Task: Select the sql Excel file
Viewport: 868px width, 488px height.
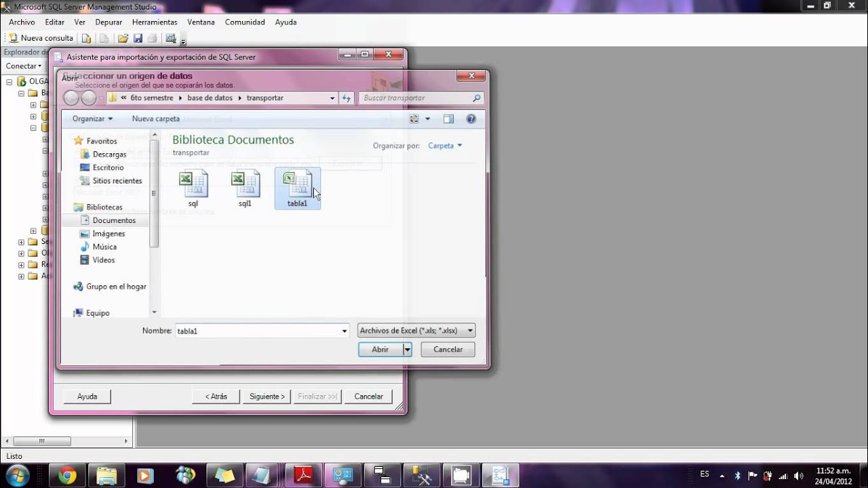Action: tap(193, 188)
